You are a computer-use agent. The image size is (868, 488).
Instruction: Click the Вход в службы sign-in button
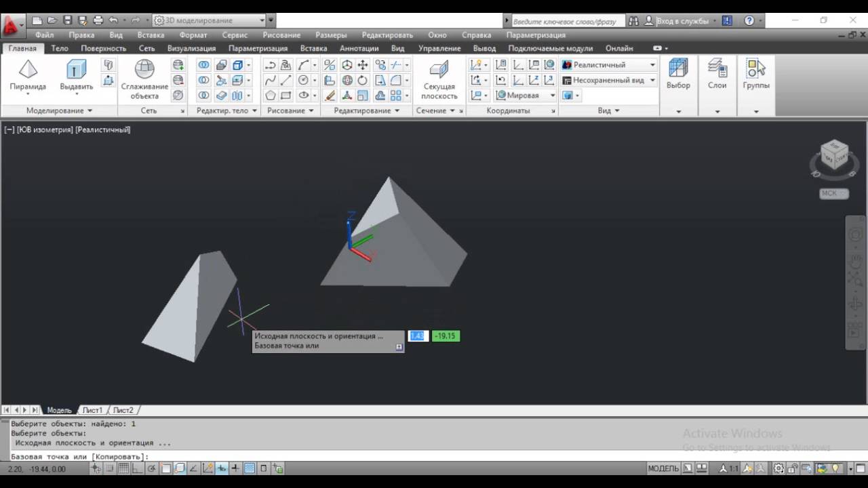[684, 20]
